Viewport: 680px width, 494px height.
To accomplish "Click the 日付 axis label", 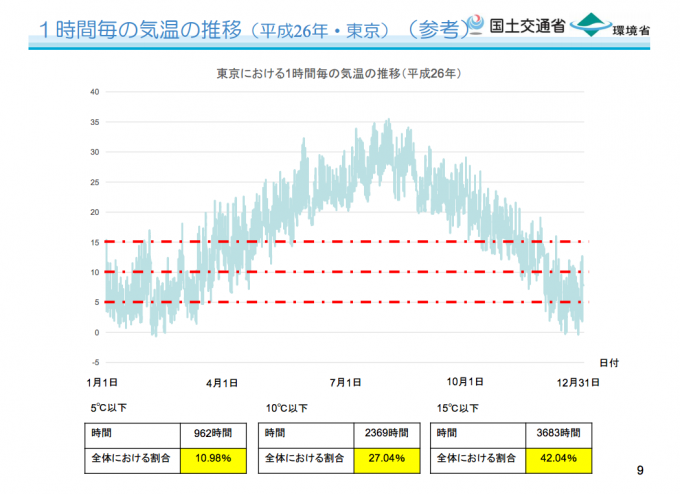I will 608,361.
